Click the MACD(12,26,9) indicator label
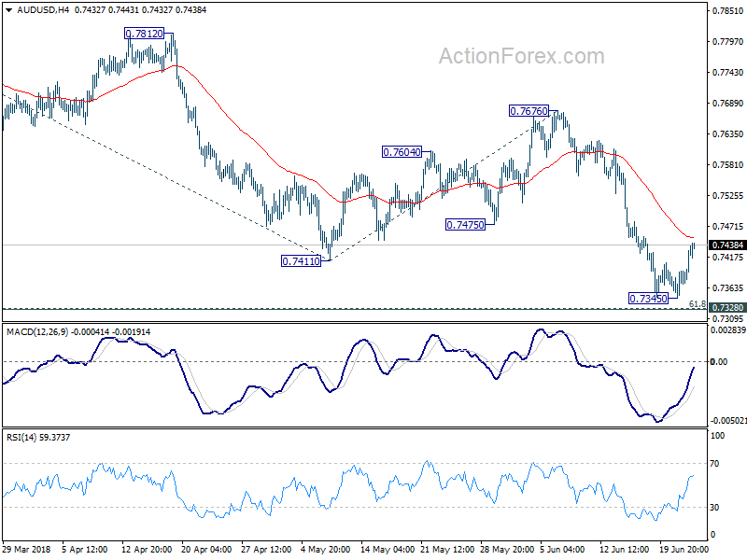This screenshot has height=560, width=747. pos(37,332)
